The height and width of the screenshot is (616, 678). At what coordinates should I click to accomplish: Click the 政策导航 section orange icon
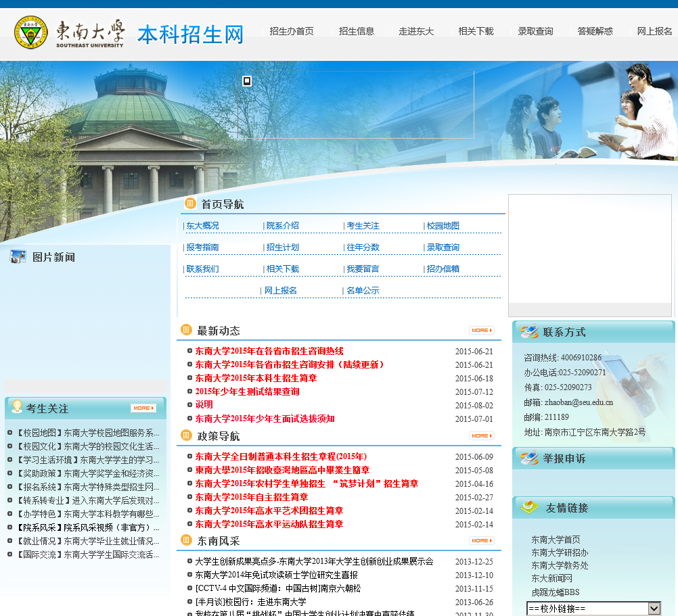[x=186, y=435]
